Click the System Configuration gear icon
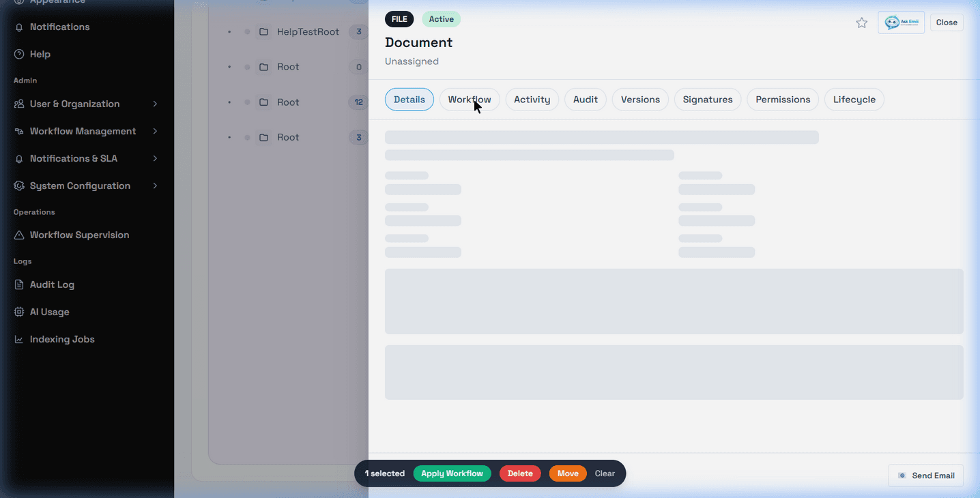This screenshot has height=498, width=980. tap(19, 186)
